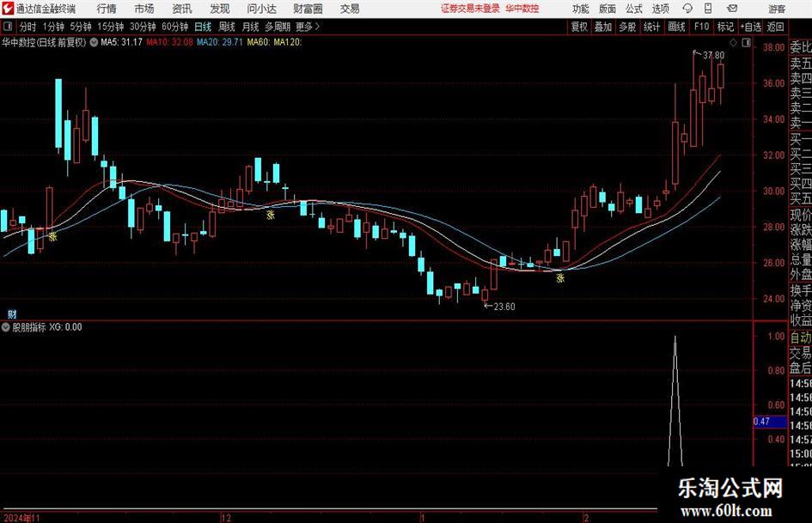Click the 画线 drawing button
812x523 pixels.
676,27
